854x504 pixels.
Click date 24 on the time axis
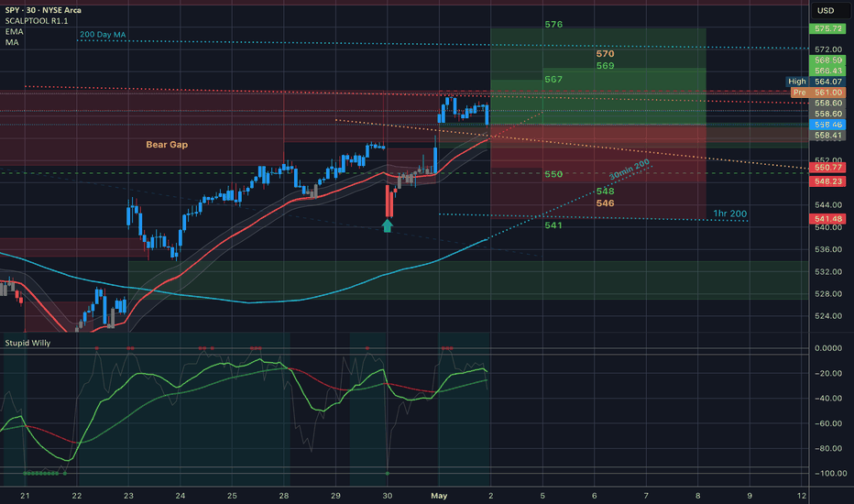click(180, 496)
